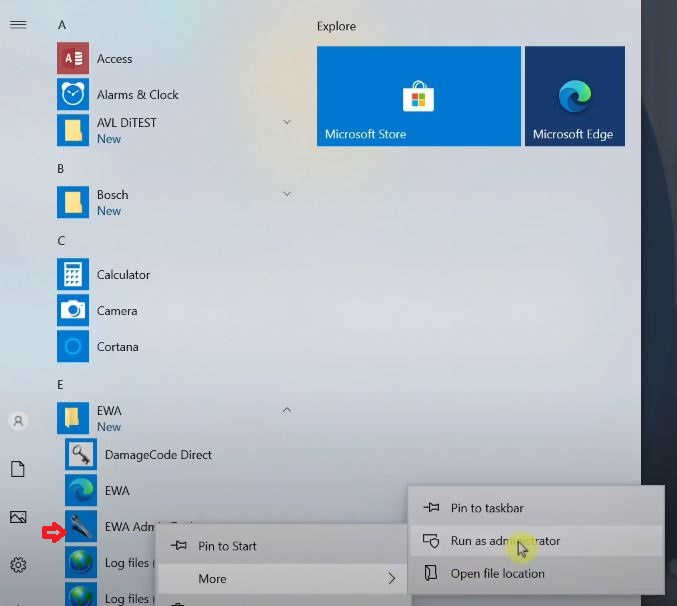Screen dimensions: 677x606
Task: Click the EWA Admin Tool wrench icon
Action: pyautogui.click(x=81, y=527)
